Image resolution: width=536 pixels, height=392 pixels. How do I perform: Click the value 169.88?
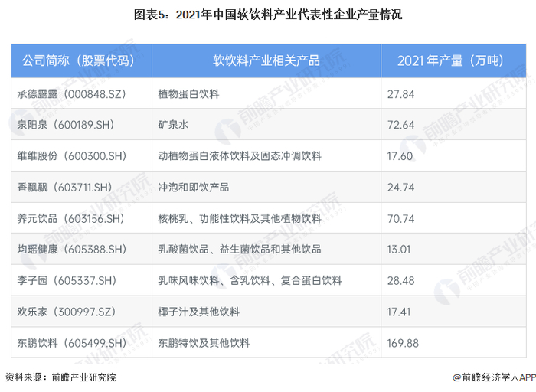(403, 343)
